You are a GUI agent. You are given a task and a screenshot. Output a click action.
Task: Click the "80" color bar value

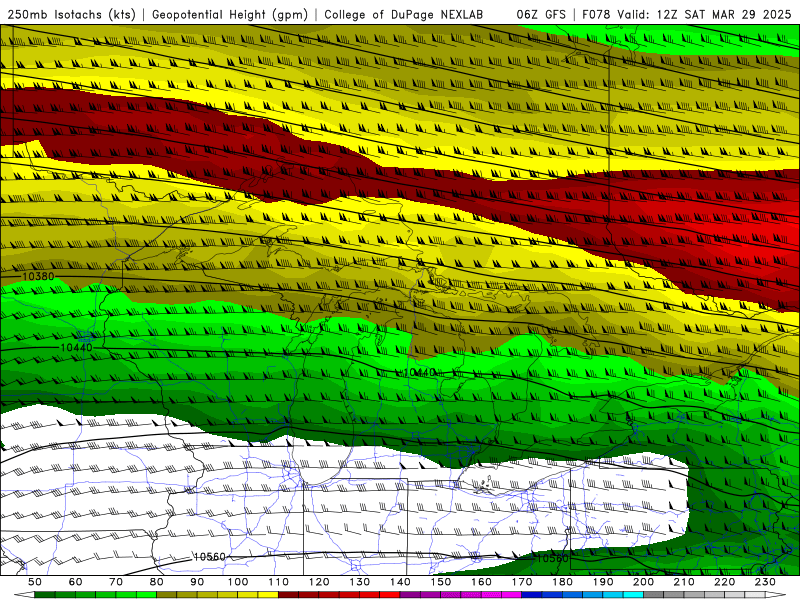tap(157, 582)
